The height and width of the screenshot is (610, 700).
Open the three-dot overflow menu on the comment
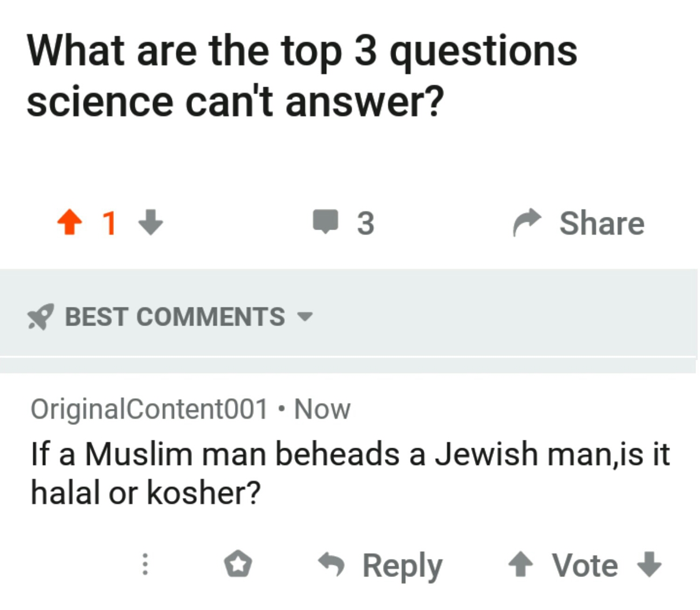(x=145, y=564)
